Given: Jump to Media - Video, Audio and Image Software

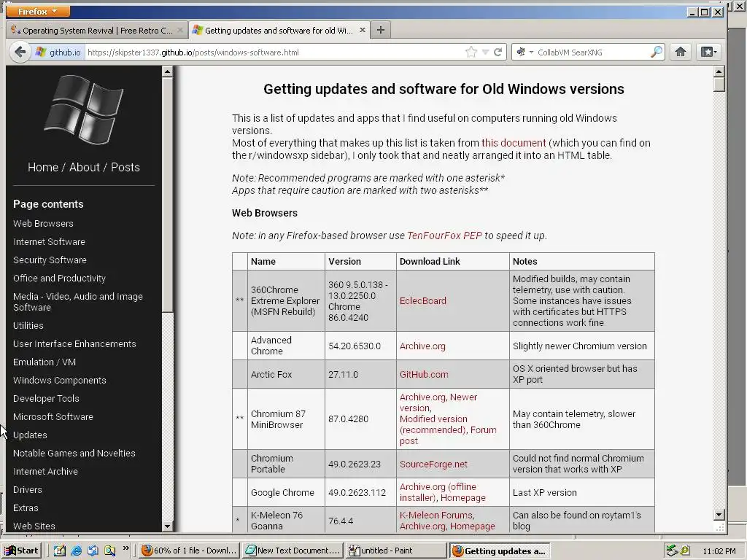Looking at the screenshot, I should [78, 302].
